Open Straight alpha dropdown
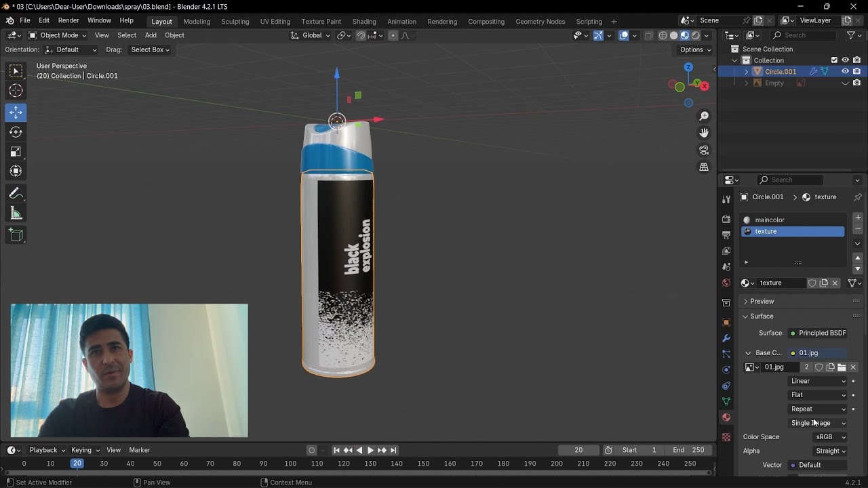Screen dimensions: 868x488 point(830,451)
